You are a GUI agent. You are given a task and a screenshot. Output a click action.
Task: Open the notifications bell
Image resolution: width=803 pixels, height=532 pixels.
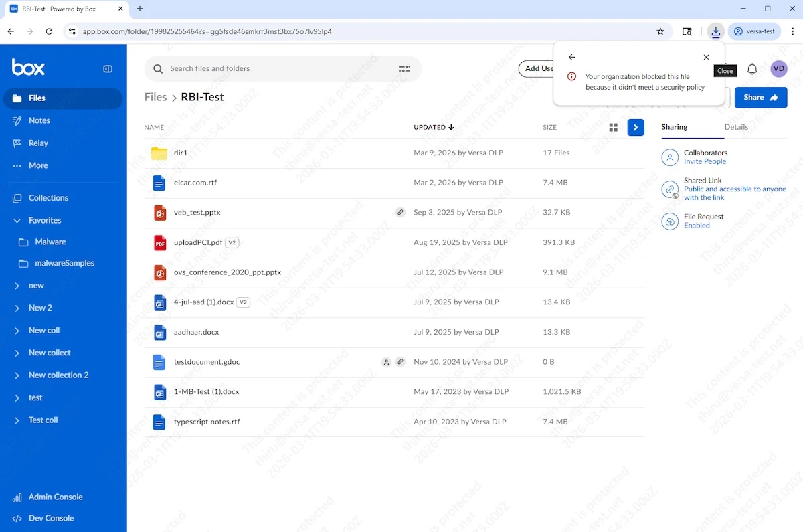[752, 69]
